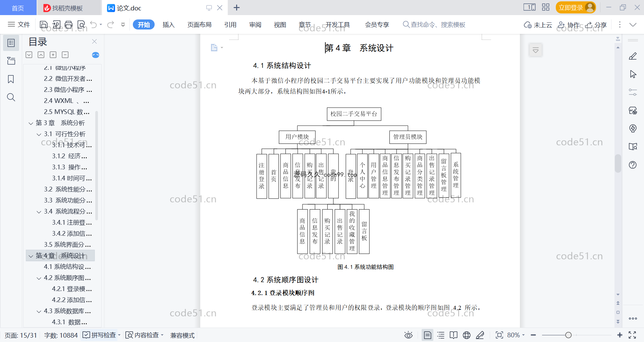Viewport: 644px width, 342px height.
Task: Collapse the 4.3 系统数据库 node
Action: point(39,311)
